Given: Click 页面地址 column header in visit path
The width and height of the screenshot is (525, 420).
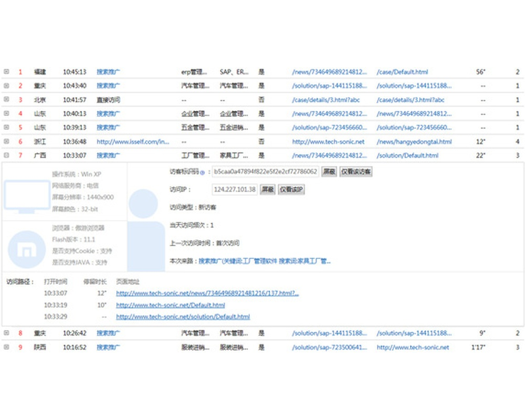Looking at the screenshot, I should click(x=128, y=282).
